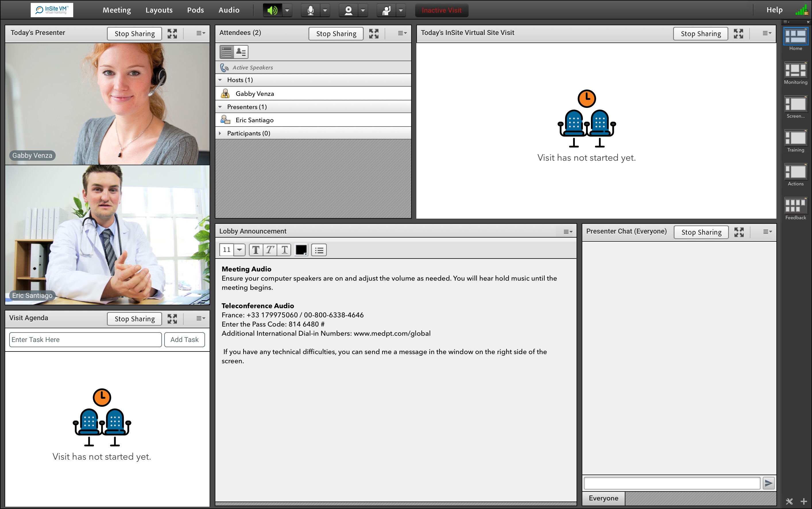812x509 pixels.
Task: Switch to attendee list view
Action: tap(227, 52)
